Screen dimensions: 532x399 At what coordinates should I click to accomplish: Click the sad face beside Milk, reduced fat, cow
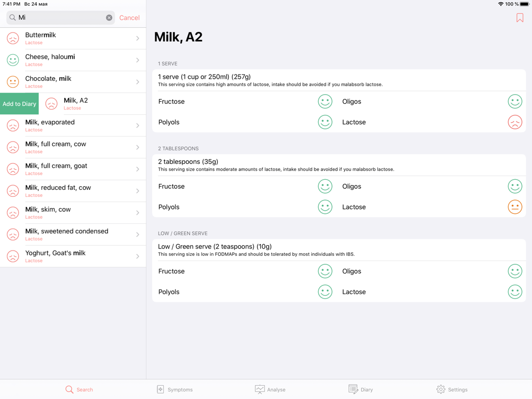point(13,190)
